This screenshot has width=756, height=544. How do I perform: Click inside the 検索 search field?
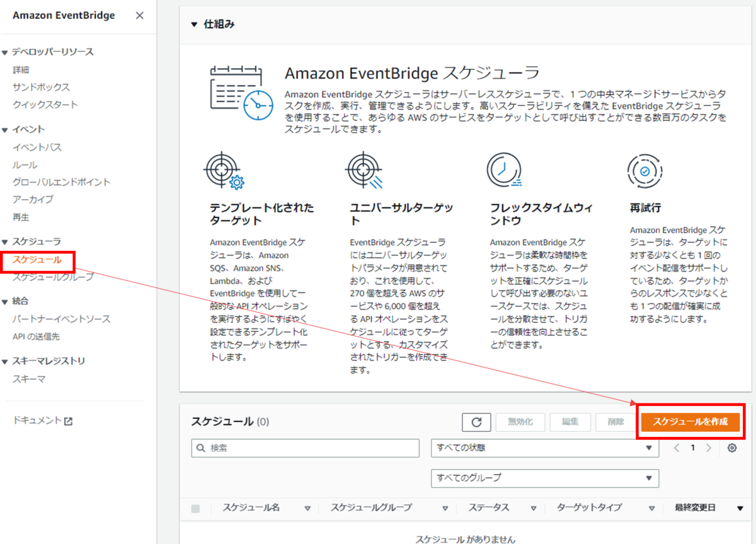pos(302,448)
